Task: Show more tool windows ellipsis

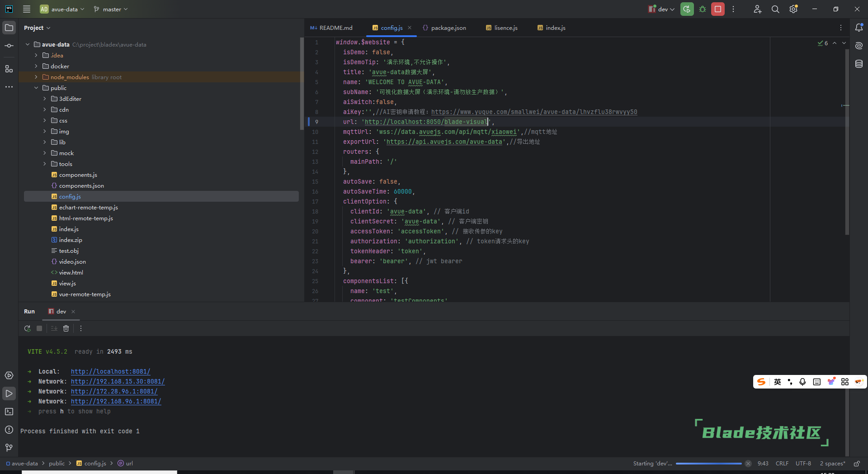Action: pyautogui.click(x=9, y=87)
